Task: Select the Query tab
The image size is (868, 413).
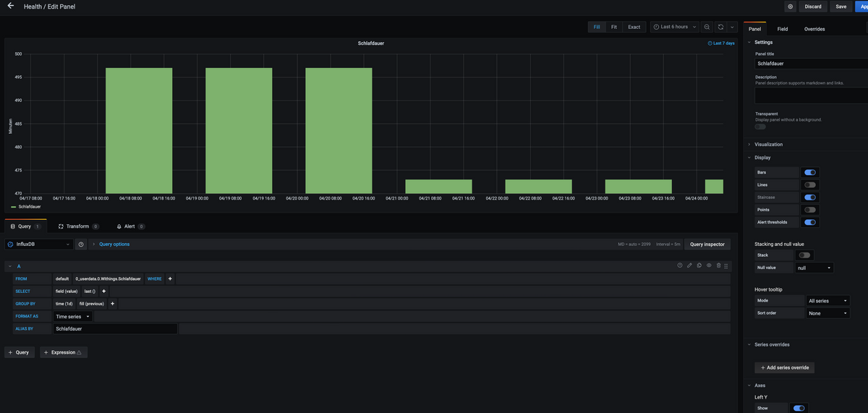Action: 25,226
